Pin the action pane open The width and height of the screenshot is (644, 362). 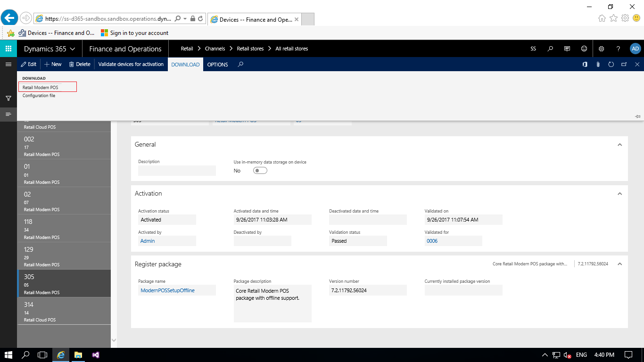tap(638, 116)
